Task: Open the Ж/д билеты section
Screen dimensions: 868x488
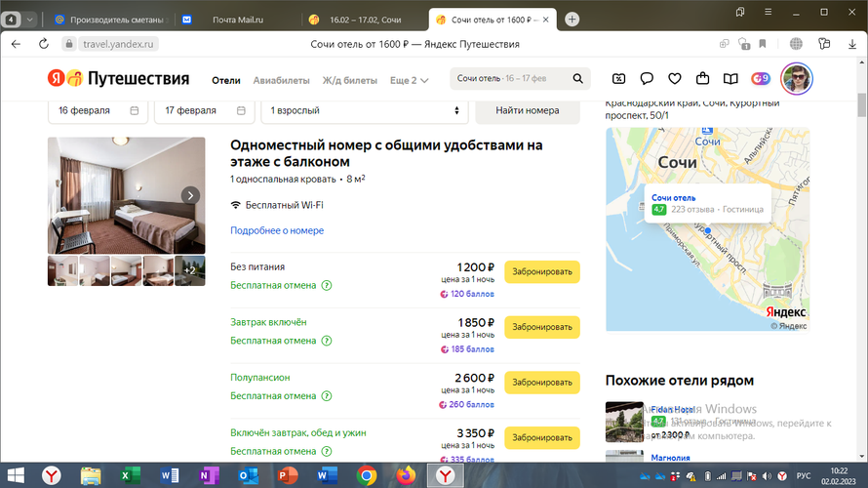Action: click(x=350, y=80)
